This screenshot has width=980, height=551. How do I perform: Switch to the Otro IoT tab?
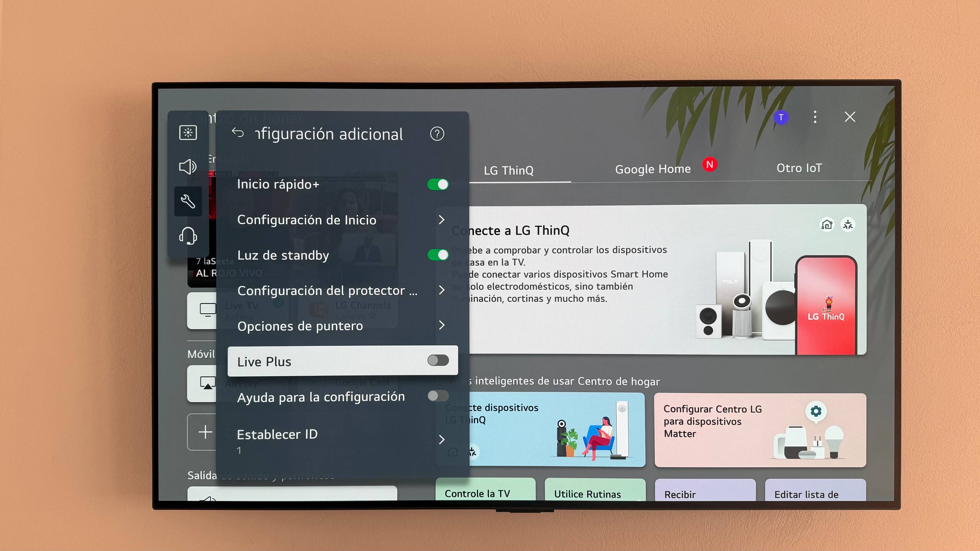tap(799, 168)
